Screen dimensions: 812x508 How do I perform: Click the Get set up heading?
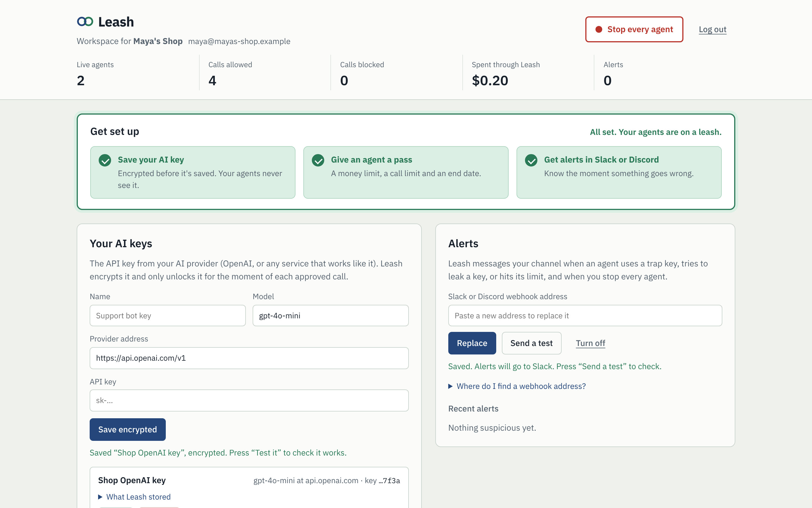tap(114, 131)
